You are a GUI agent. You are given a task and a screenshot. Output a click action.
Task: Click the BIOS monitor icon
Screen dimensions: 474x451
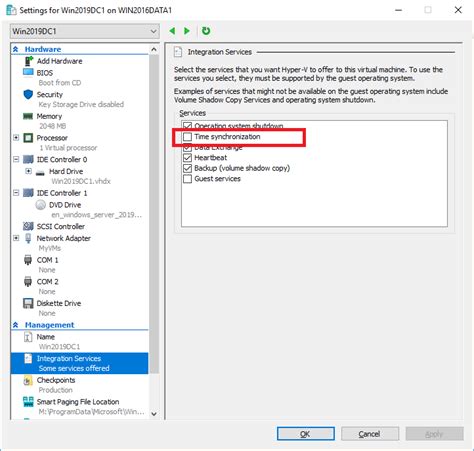tap(28, 72)
